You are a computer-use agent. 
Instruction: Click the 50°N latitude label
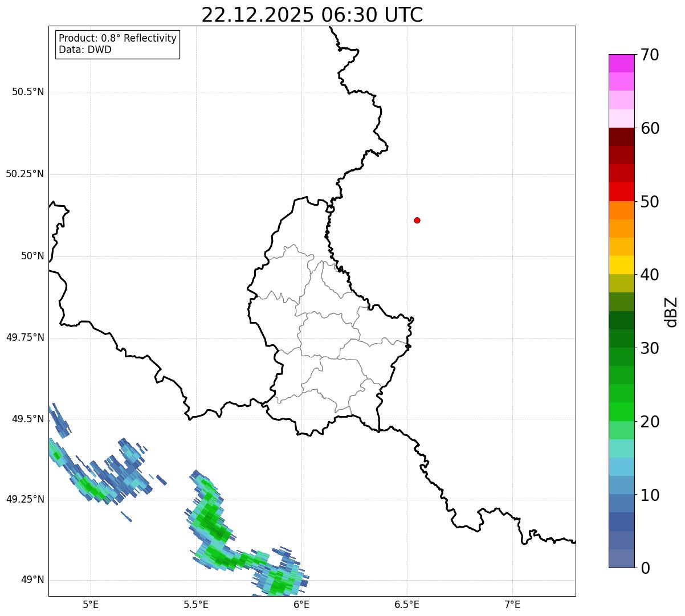(32, 256)
